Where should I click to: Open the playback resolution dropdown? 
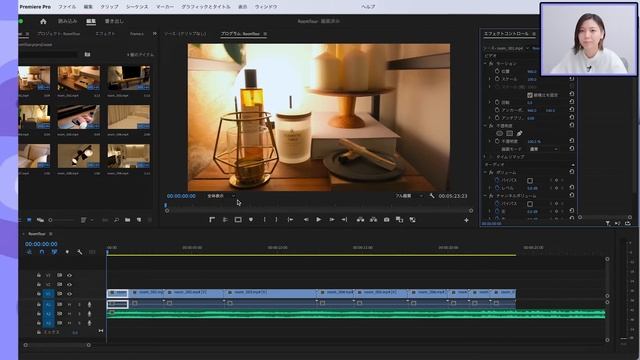[409, 196]
